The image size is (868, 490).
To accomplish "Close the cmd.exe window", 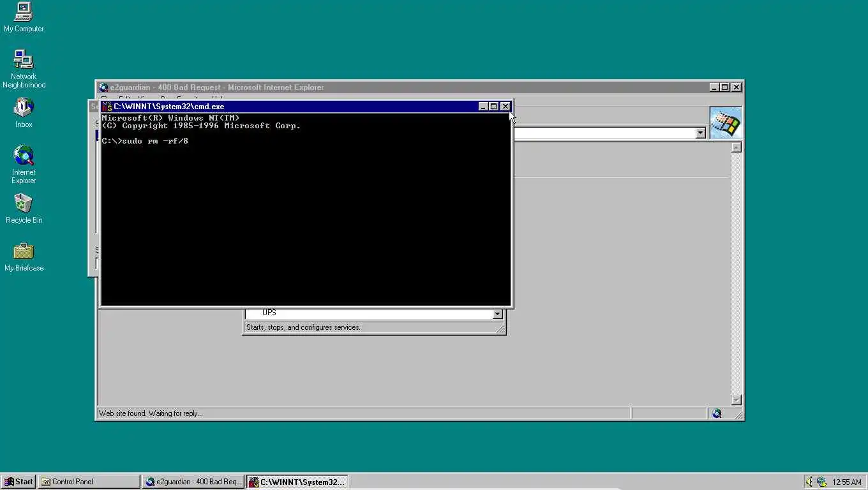I will pyautogui.click(x=505, y=107).
